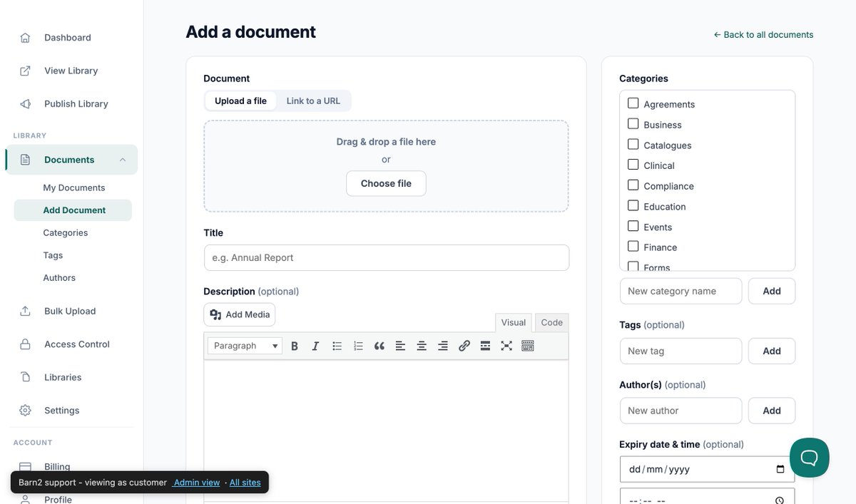Toggle bold formatting in editor toolbar

[x=295, y=346]
